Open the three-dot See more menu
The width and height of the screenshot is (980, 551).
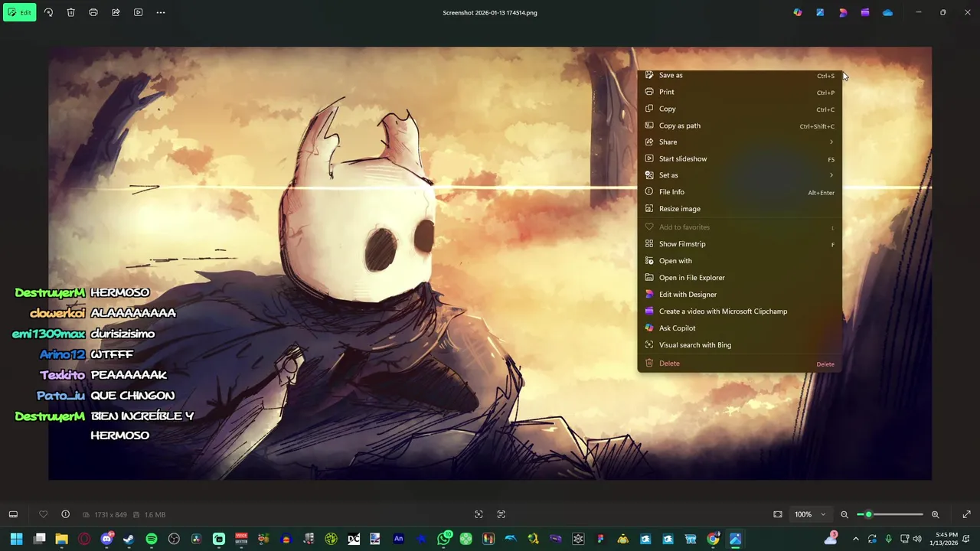161,12
